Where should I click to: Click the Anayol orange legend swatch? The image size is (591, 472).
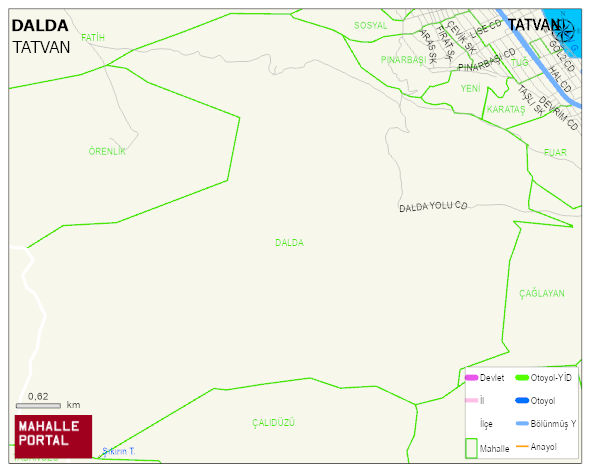click(522, 446)
